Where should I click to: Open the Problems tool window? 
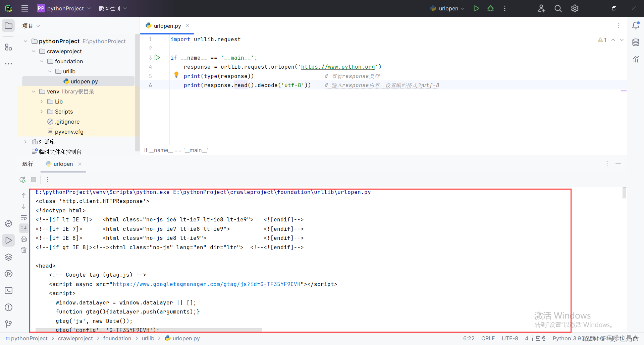pos(9,307)
